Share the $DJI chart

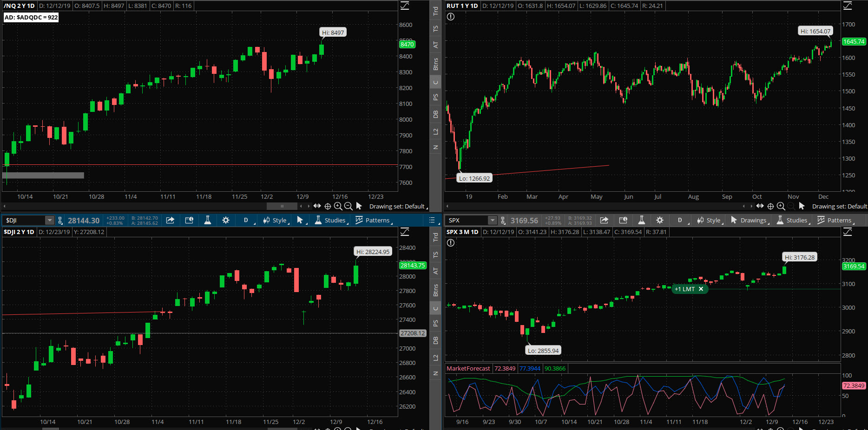coord(170,220)
